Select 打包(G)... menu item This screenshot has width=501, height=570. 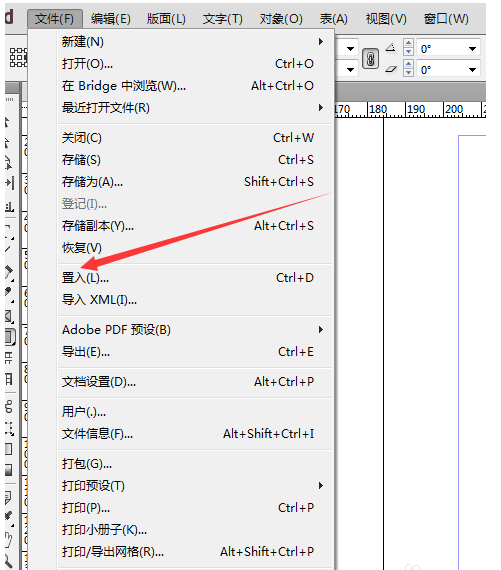[x=195, y=463]
